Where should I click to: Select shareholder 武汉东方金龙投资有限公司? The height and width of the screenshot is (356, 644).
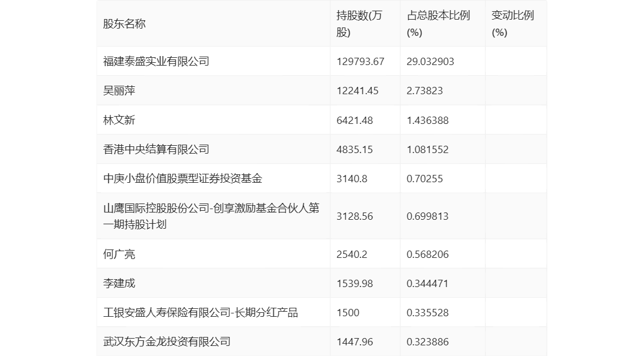point(167,342)
